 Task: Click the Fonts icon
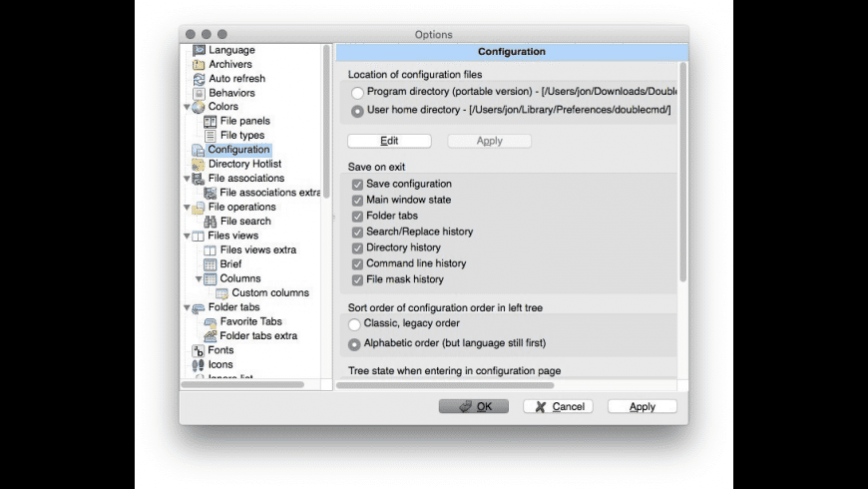[199, 350]
